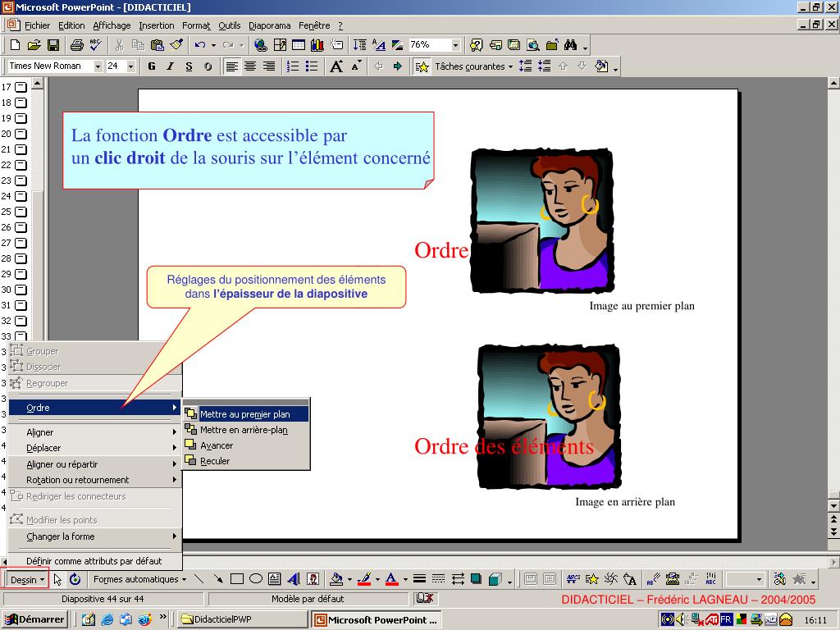
Task: Open Formes automatiques dropdown
Action: [x=139, y=579]
